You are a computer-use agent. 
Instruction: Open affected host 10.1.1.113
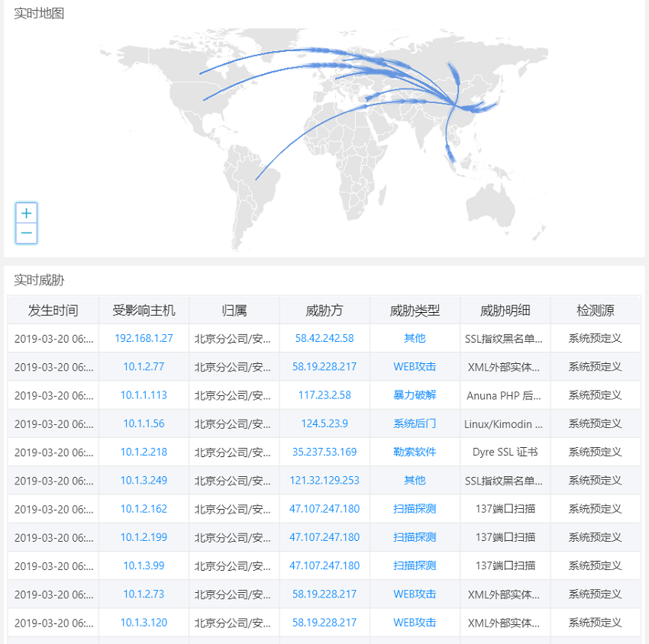(x=144, y=395)
